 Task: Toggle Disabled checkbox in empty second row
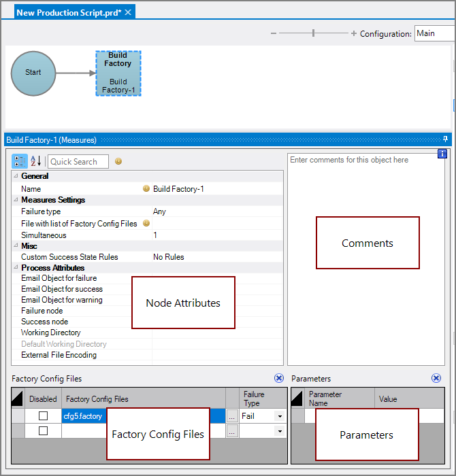[43, 430]
